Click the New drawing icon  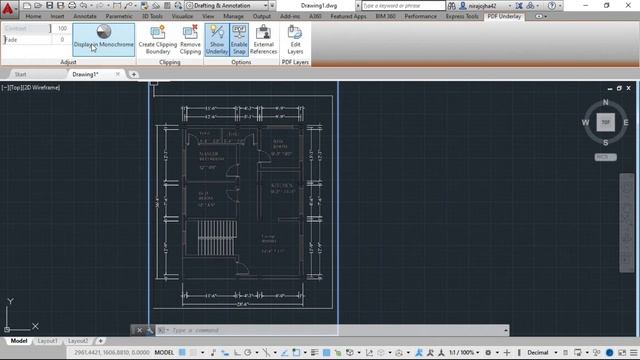(x=27, y=6)
